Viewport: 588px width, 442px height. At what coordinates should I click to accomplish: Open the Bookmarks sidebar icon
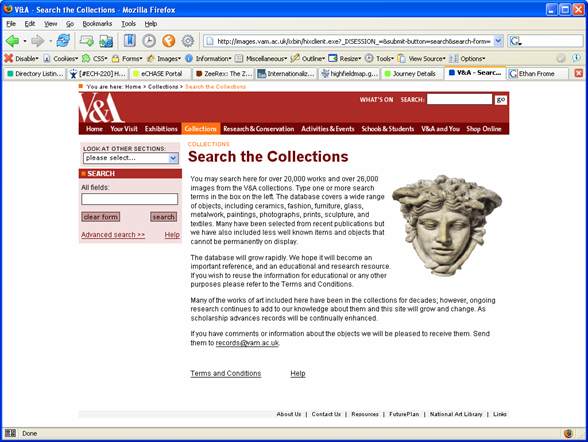(x=129, y=40)
